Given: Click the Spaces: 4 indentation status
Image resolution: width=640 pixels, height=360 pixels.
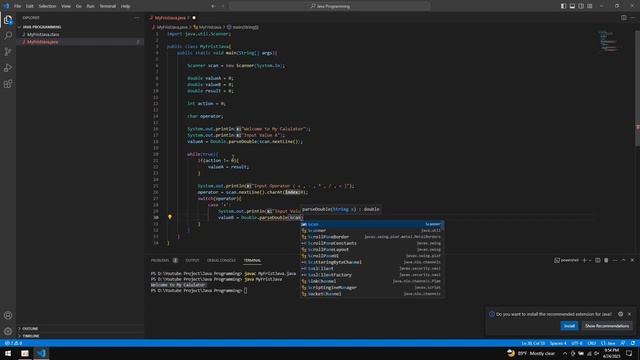Looking at the screenshot, I should [558, 343].
